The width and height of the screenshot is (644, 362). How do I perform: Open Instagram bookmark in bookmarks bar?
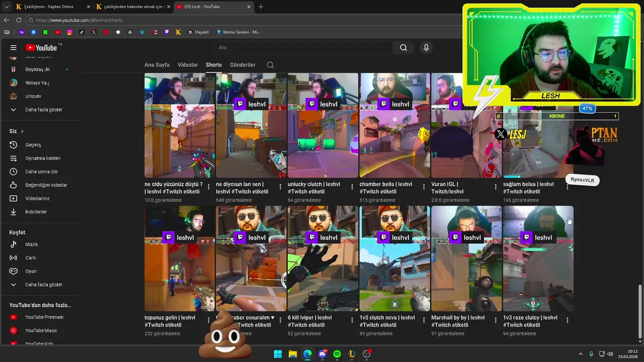coord(69,32)
